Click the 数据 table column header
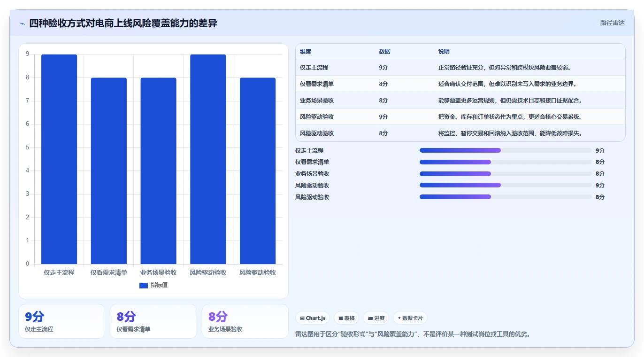Viewport: 644px width, 357px height. click(384, 52)
